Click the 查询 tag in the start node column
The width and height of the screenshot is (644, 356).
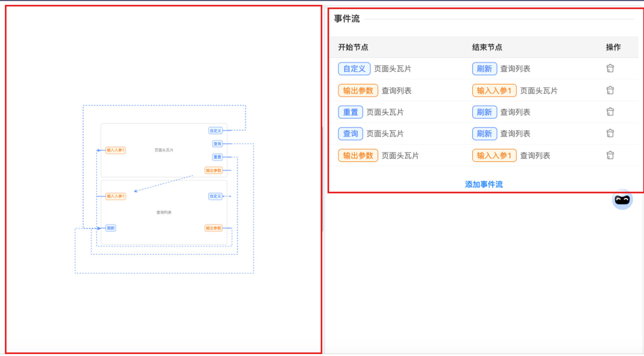point(350,134)
